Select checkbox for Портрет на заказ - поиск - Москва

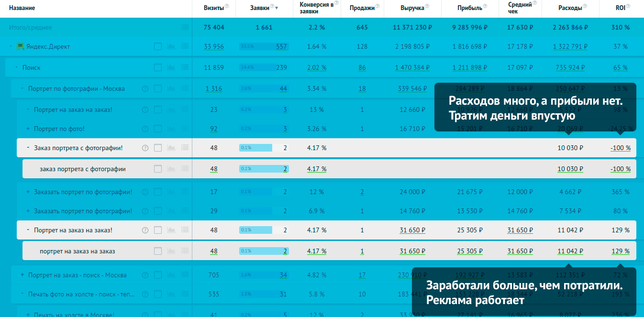pyautogui.click(x=158, y=275)
